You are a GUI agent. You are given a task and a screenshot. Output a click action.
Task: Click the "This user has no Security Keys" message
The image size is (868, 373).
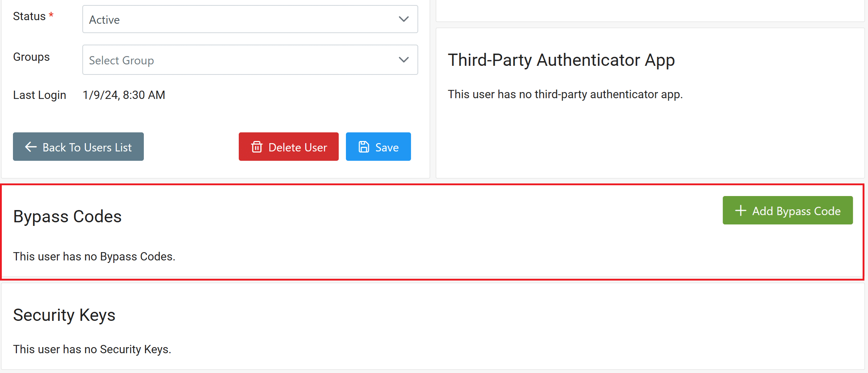[92, 349]
